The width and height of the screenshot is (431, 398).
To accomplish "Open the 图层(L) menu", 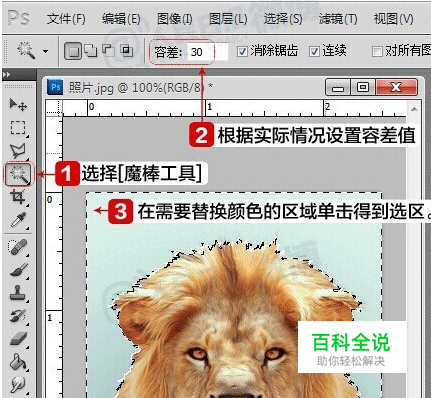I will click(x=228, y=19).
